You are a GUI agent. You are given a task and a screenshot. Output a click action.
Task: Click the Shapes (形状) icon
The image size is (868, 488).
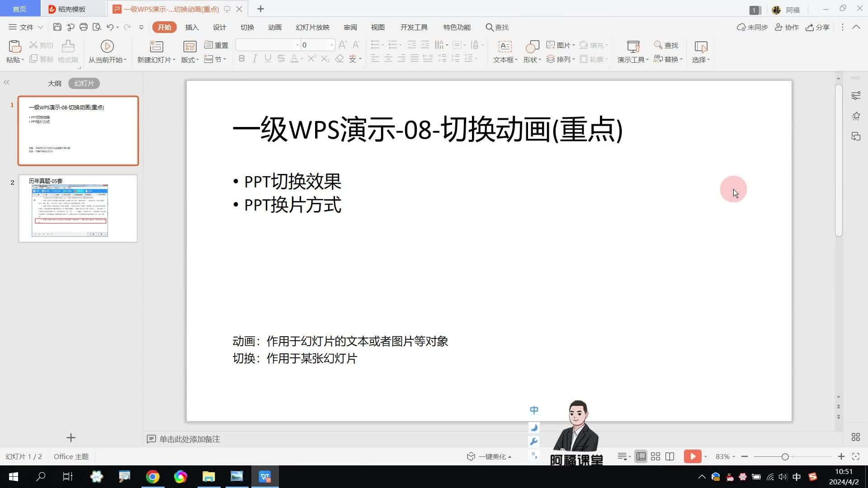click(532, 47)
